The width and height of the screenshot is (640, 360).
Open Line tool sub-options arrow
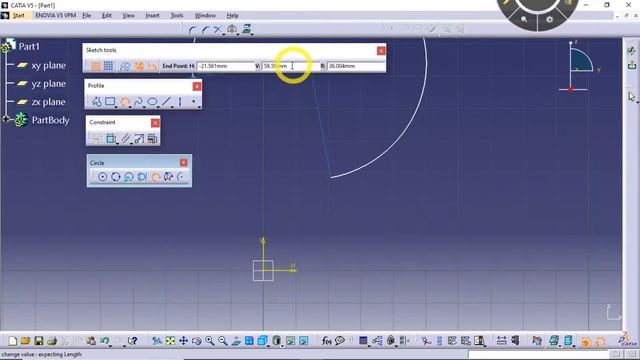point(172,107)
